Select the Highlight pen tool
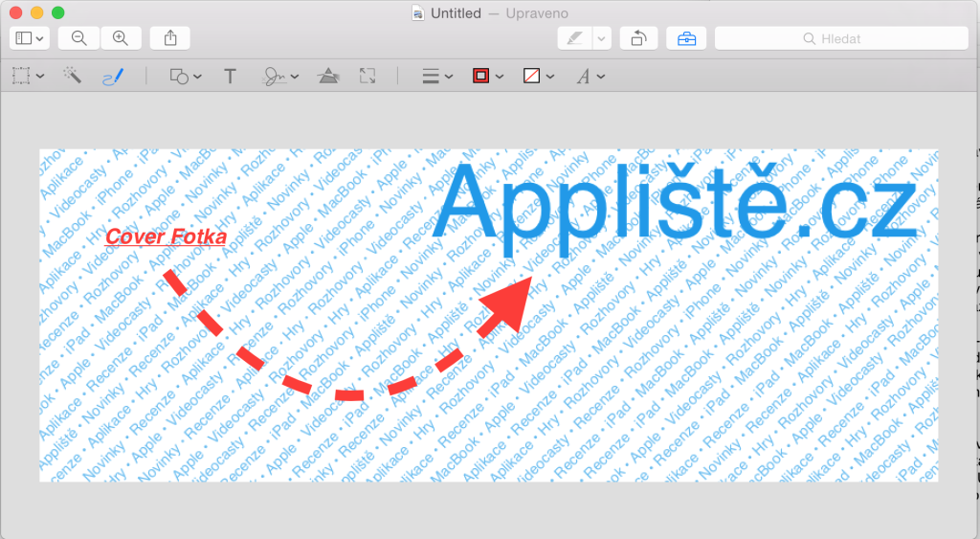 click(574, 38)
